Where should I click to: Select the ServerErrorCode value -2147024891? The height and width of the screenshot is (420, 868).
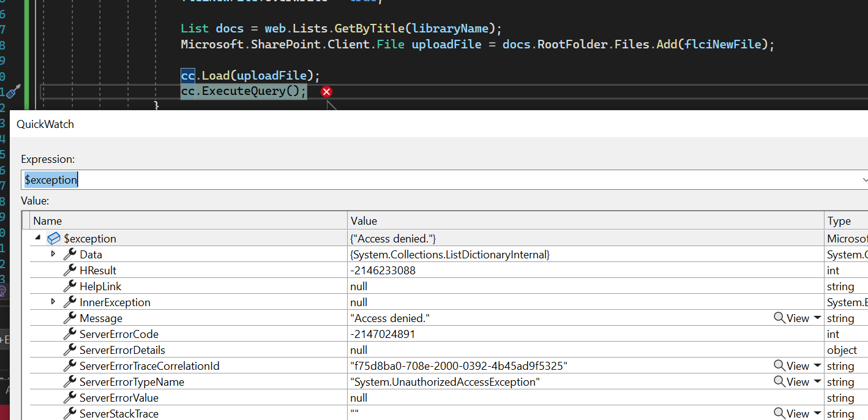(x=383, y=334)
